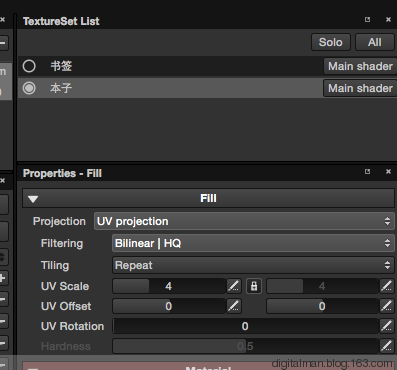The width and height of the screenshot is (397, 370).
Task: Select the 书签 texture set radio button
Action: (x=29, y=66)
